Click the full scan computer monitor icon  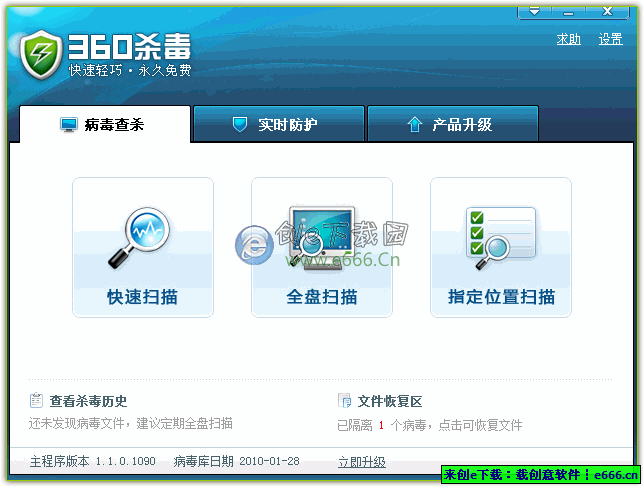pyautogui.click(x=321, y=238)
